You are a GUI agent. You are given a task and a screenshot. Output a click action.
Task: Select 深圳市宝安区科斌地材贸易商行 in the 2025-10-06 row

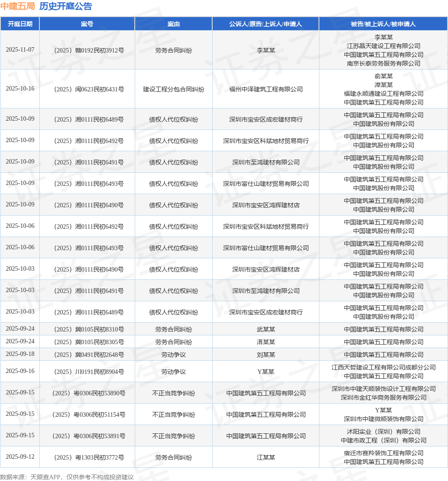tap(266, 227)
